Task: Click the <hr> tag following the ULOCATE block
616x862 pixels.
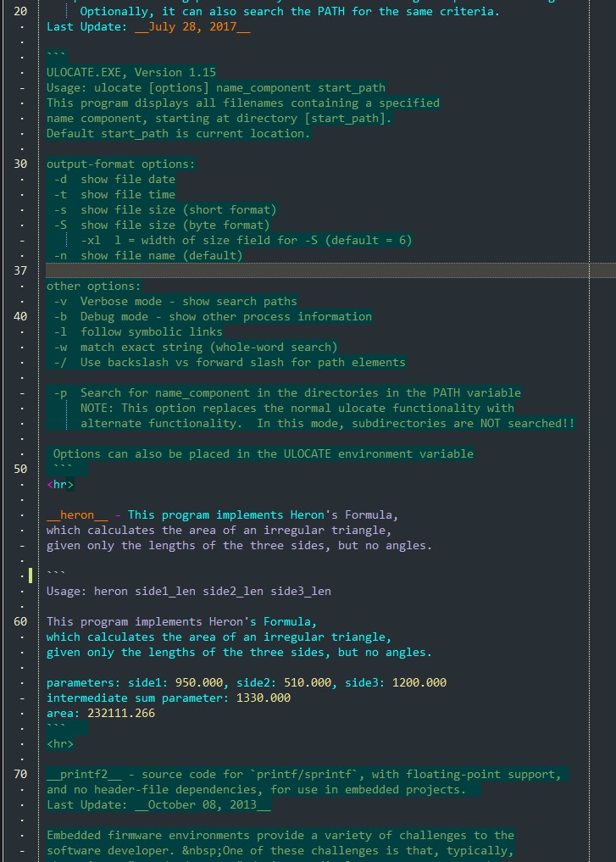Action: [x=60, y=484]
